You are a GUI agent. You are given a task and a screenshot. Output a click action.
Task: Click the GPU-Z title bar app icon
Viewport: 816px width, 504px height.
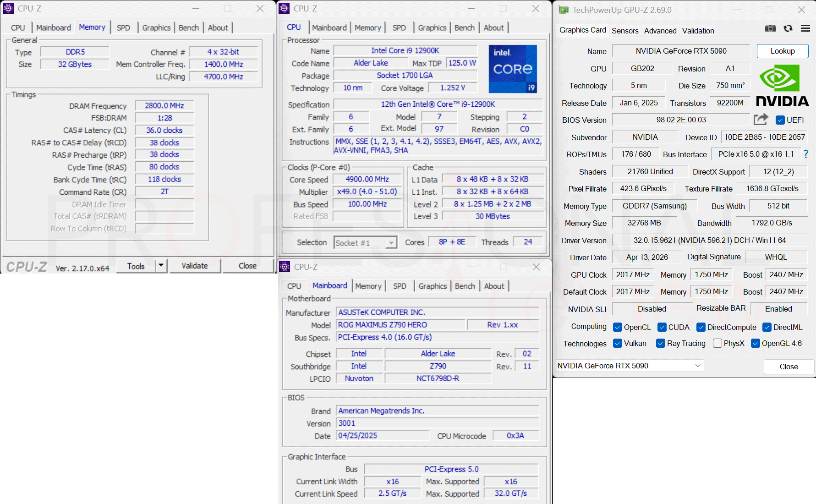564,10
